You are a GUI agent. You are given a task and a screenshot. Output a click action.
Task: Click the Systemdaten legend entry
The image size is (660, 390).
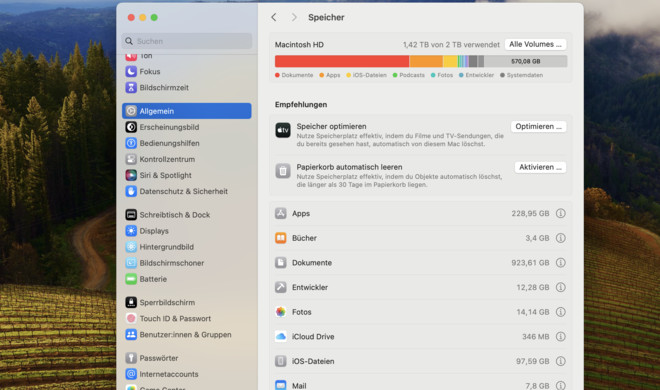522,75
